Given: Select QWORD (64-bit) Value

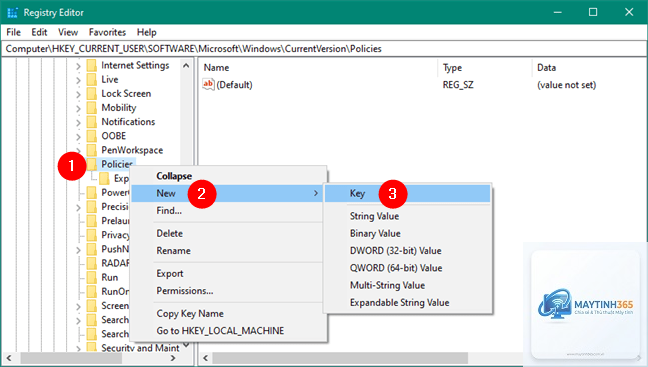Looking at the screenshot, I should click(x=407, y=268).
